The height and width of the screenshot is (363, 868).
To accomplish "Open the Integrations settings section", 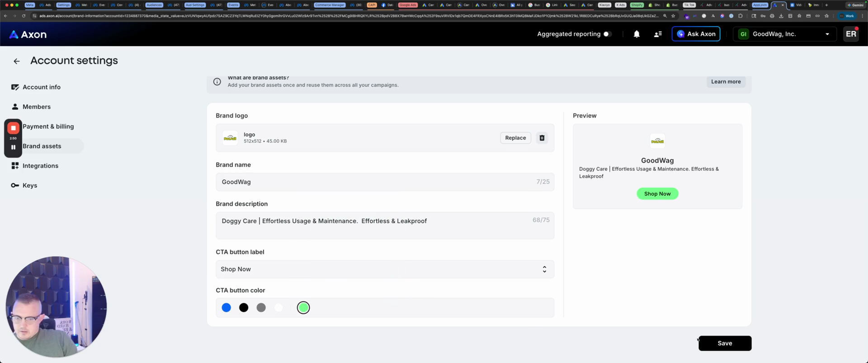I will 40,166.
